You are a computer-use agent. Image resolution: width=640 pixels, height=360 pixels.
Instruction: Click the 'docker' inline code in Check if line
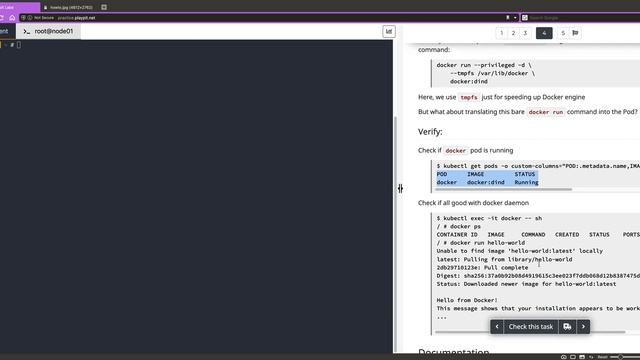click(456, 151)
